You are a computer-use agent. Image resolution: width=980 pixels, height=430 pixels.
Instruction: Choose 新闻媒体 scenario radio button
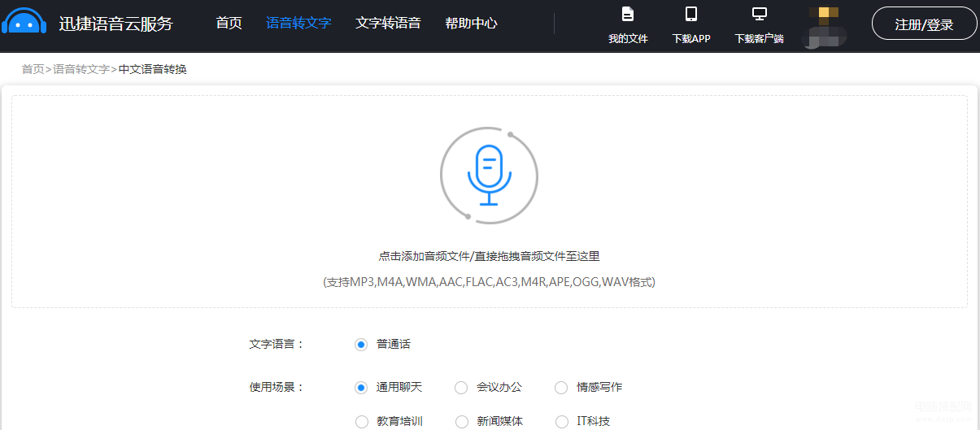462,421
